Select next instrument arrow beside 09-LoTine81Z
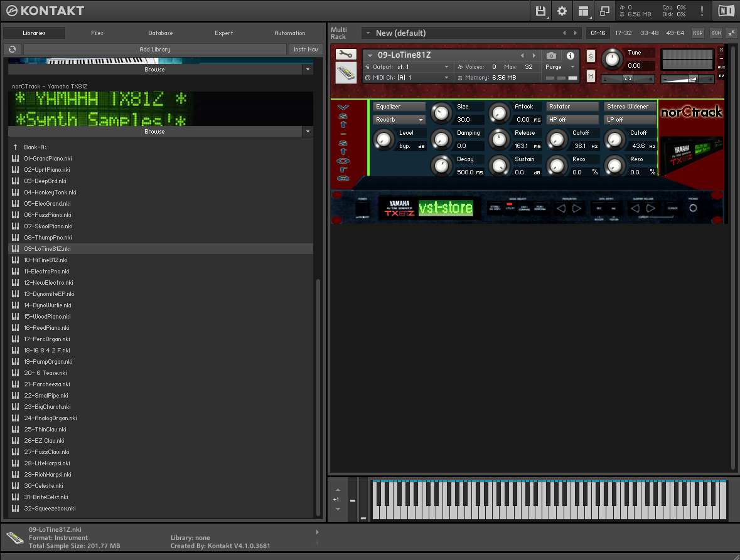The width and height of the screenshot is (740, 560). [x=534, y=56]
